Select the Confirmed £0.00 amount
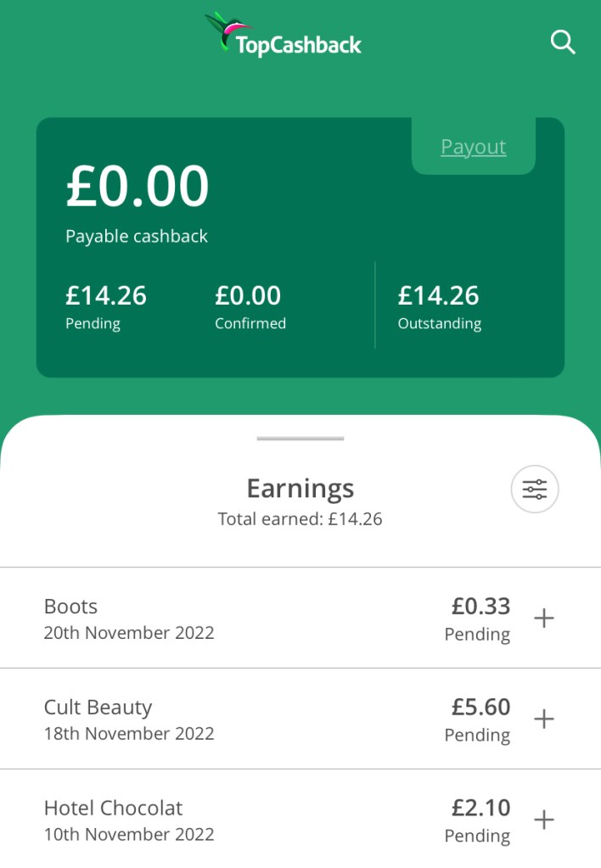Viewport: 601px width, 868px height. (x=248, y=295)
